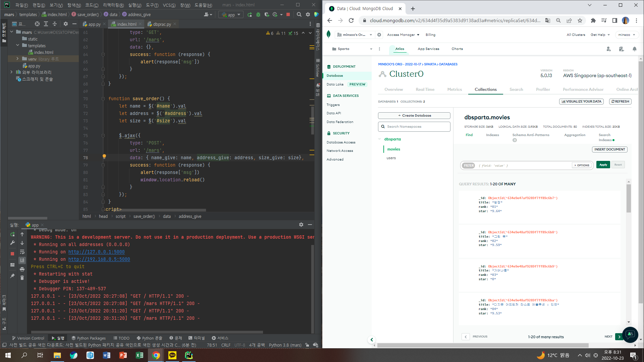The height and width of the screenshot is (362, 644).
Task: Open Windows Search on taskbar
Action: tap(24, 355)
